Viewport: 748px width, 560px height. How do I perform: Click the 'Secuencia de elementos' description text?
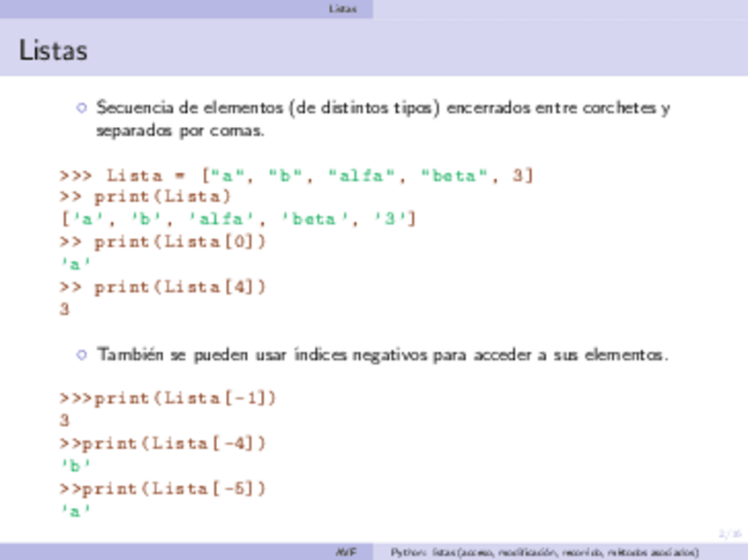click(x=383, y=108)
